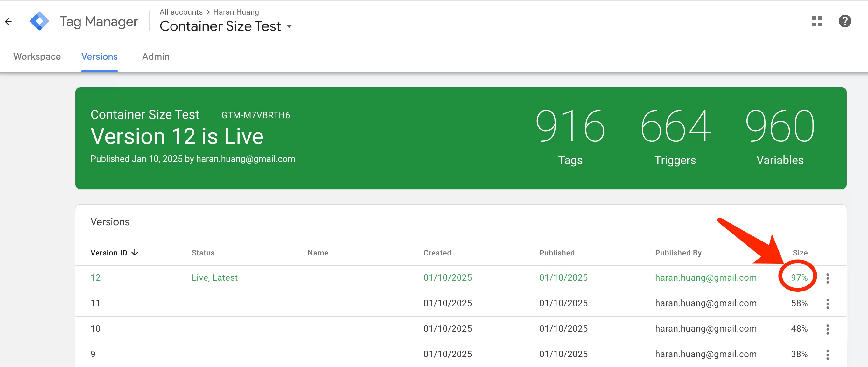Click the Size column header

click(800, 253)
